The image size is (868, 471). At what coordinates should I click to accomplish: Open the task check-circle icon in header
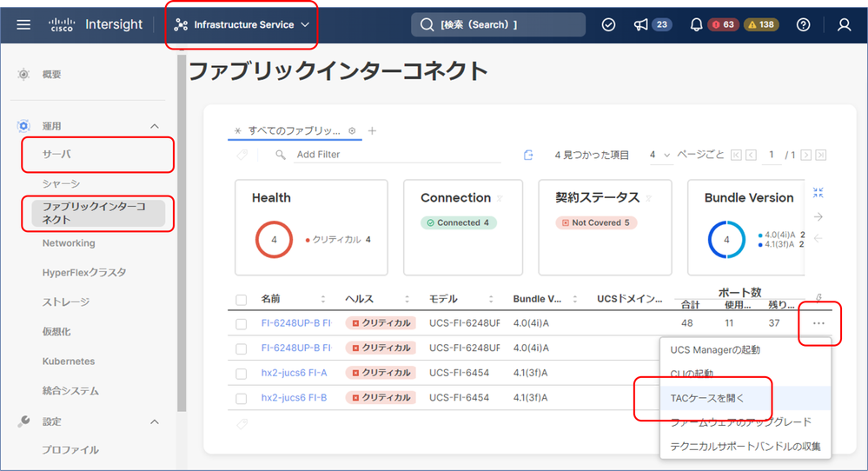(x=608, y=25)
